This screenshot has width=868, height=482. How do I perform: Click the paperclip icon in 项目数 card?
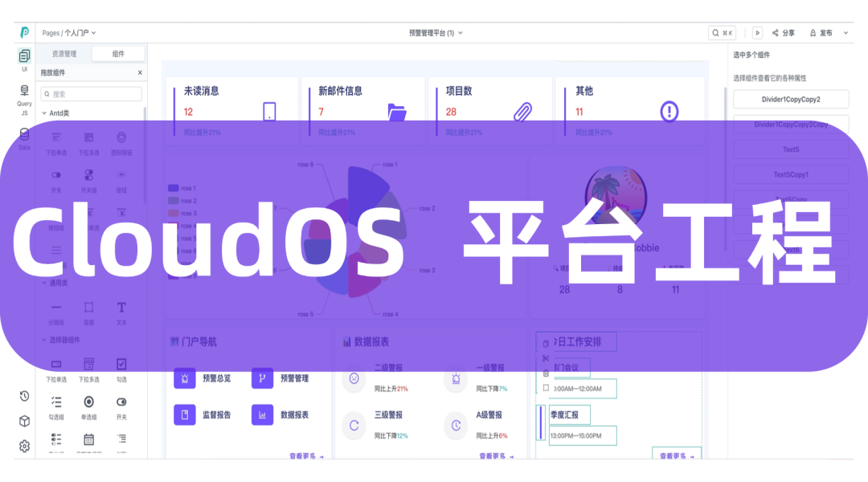pos(522,112)
